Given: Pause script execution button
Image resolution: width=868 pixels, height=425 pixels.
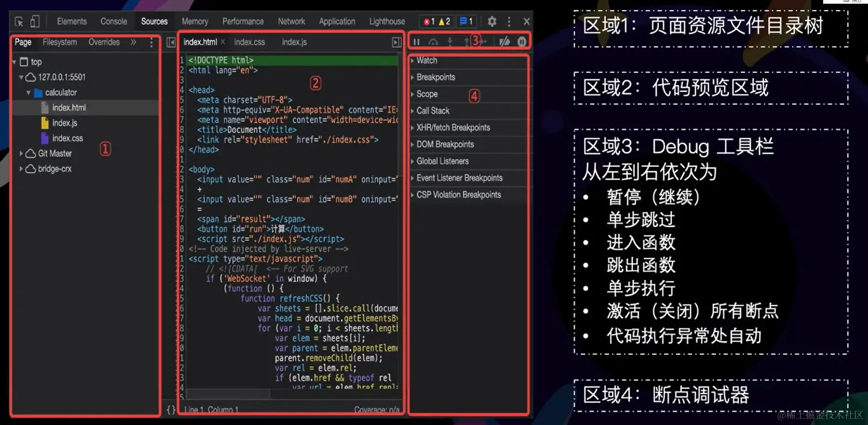Looking at the screenshot, I should point(417,42).
